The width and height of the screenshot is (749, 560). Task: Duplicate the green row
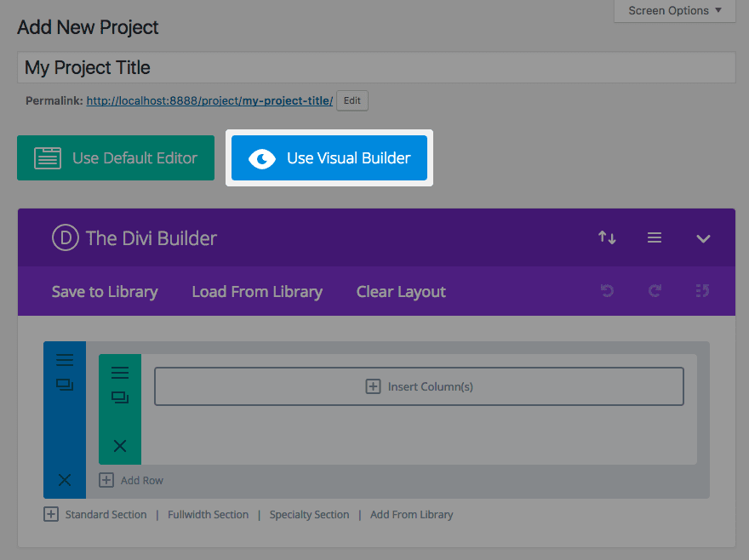(120, 397)
